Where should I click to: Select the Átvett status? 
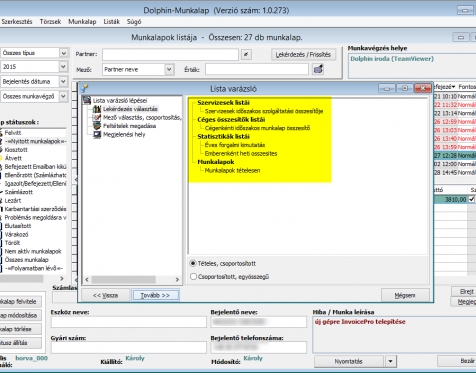13,158
